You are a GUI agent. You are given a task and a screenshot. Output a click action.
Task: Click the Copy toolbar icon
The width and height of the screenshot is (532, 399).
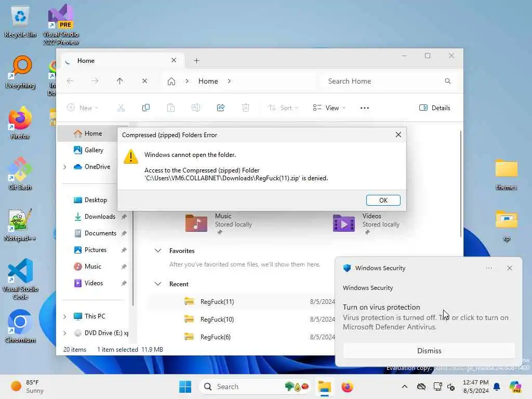pyautogui.click(x=146, y=108)
